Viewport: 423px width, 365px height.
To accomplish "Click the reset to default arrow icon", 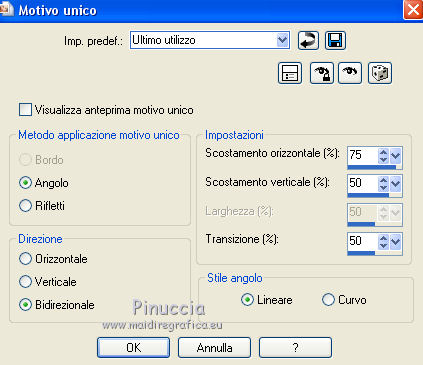I will tap(308, 40).
